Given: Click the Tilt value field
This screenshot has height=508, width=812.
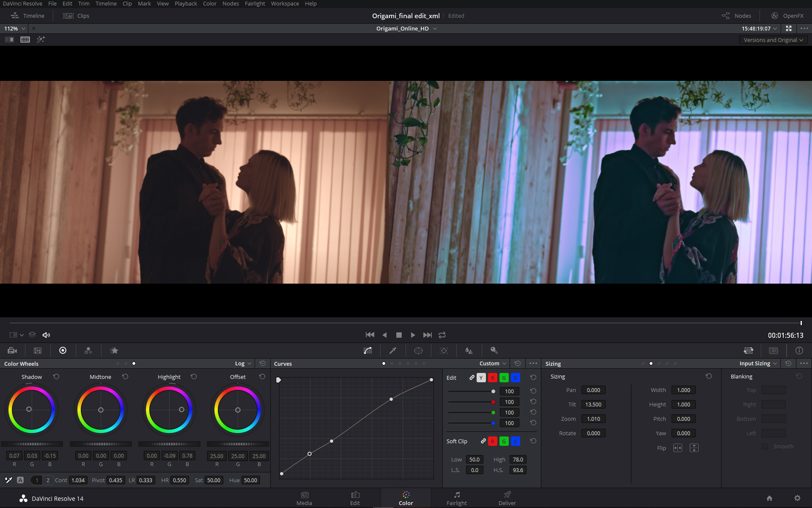Looking at the screenshot, I should (x=593, y=405).
